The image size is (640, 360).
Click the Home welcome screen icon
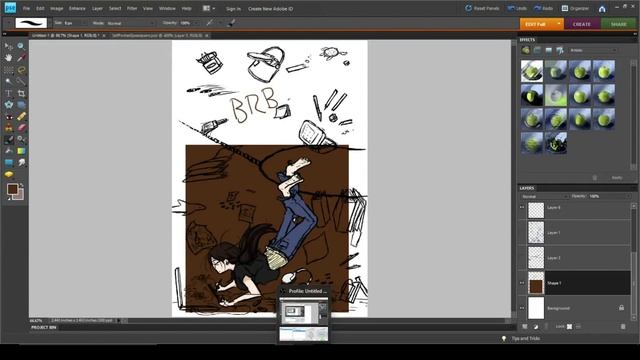click(x=602, y=9)
